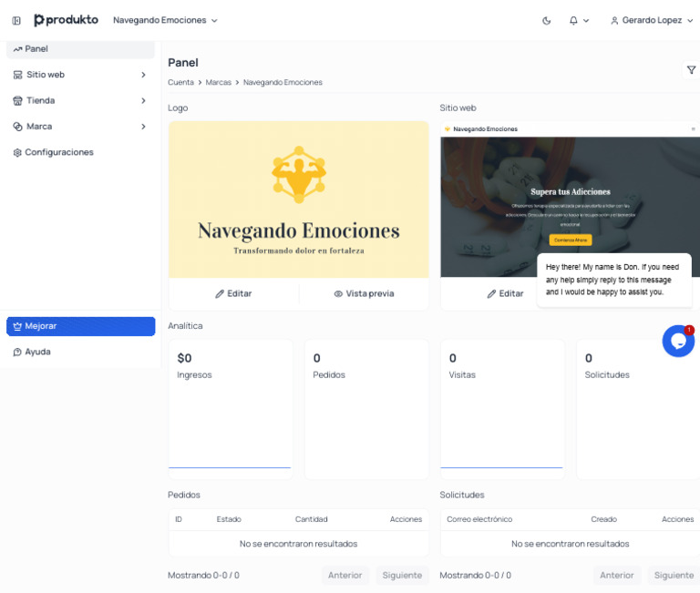Viewport: 700px width, 593px height.
Task: Expand the Marca chevron
Action: (143, 127)
